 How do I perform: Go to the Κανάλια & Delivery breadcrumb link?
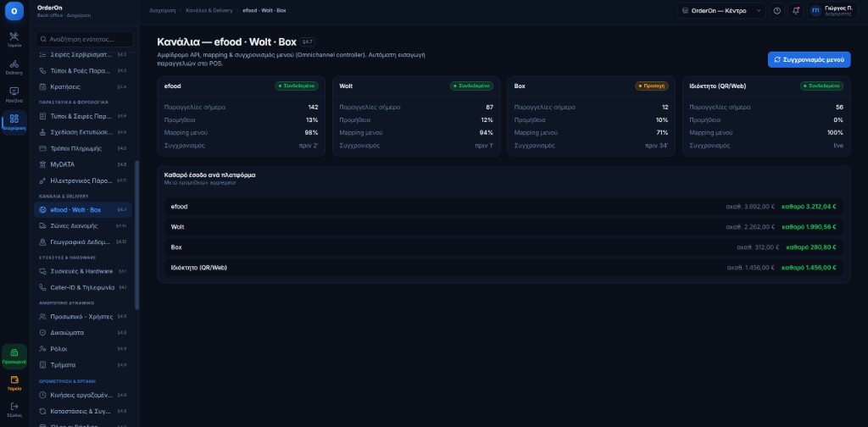pos(209,10)
